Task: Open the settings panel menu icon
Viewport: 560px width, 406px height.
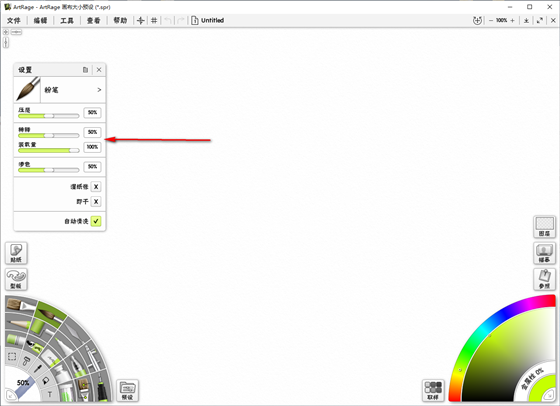Action: 85,70
